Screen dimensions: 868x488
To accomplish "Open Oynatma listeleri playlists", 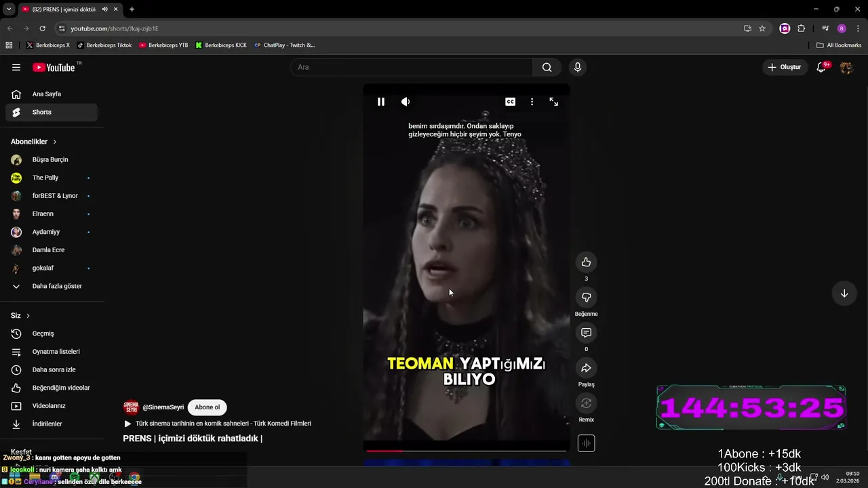I will pos(52,352).
